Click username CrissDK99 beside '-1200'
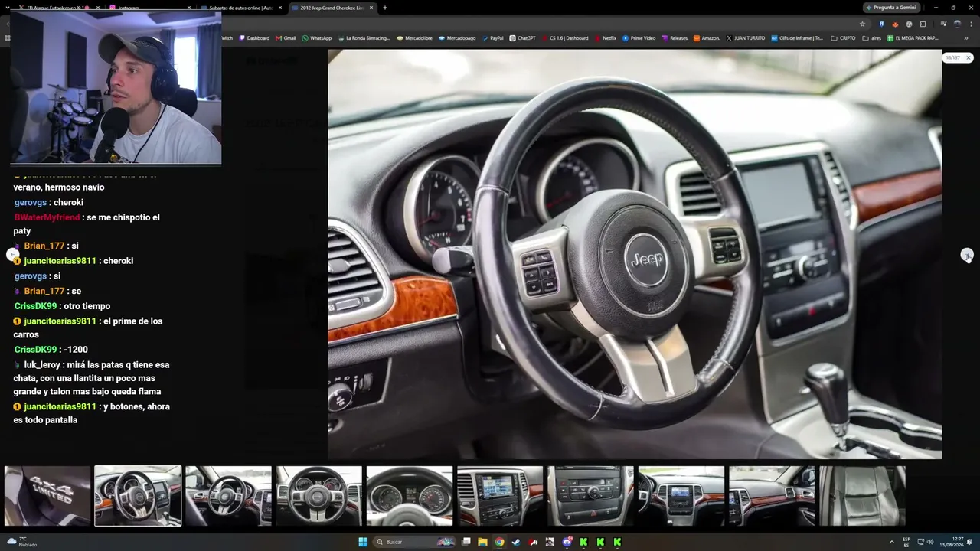Screen dimensions: 980x551 tap(36, 350)
